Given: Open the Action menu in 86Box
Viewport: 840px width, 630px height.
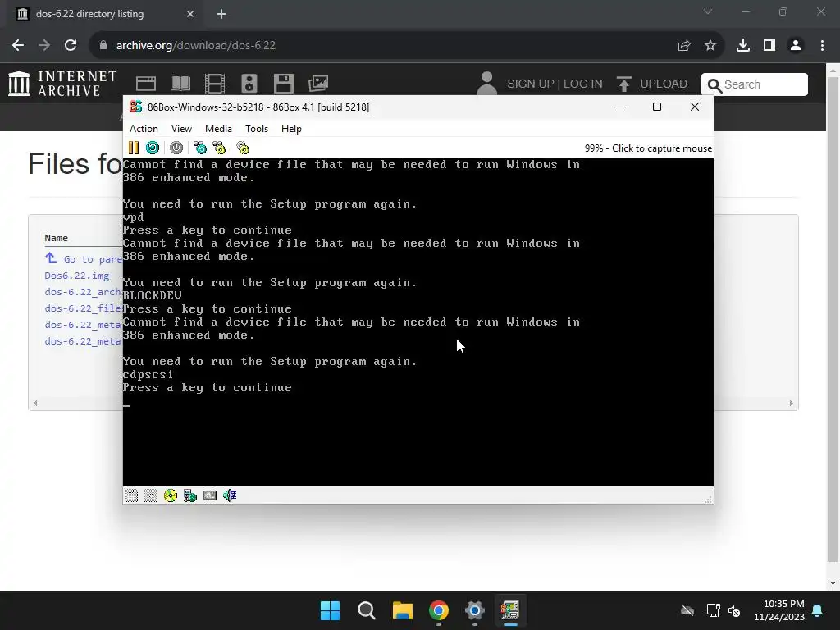Looking at the screenshot, I should [144, 129].
